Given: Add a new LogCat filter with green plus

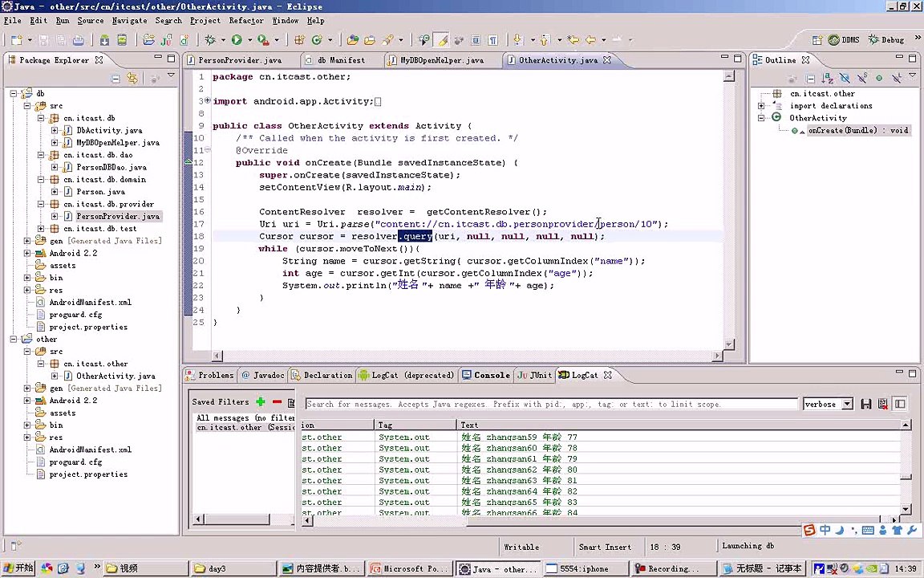Looking at the screenshot, I should (261, 402).
